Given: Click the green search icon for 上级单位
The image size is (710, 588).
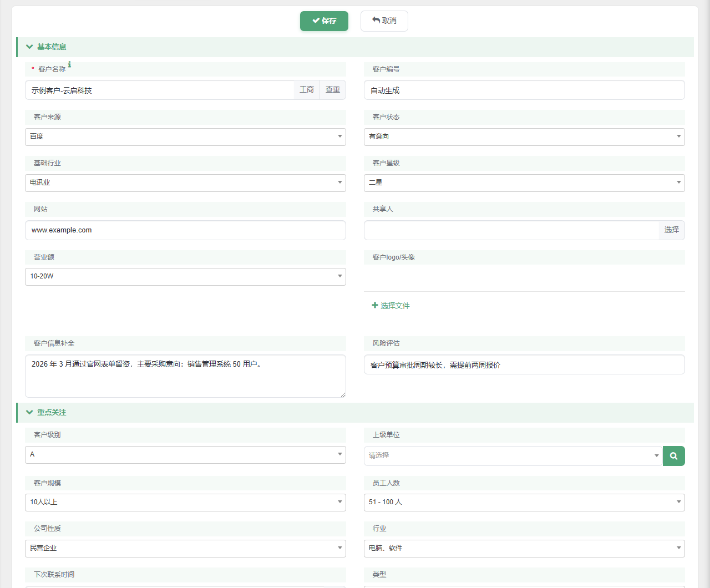Looking at the screenshot, I should coord(674,456).
